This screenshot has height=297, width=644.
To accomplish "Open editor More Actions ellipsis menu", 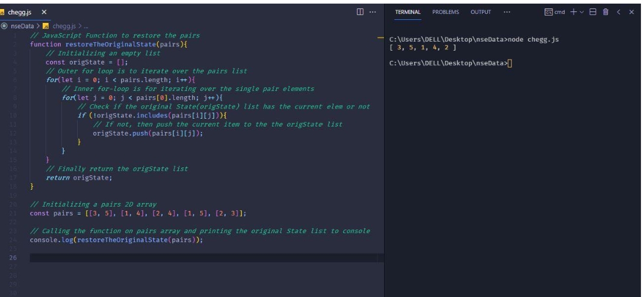I will (x=372, y=12).
